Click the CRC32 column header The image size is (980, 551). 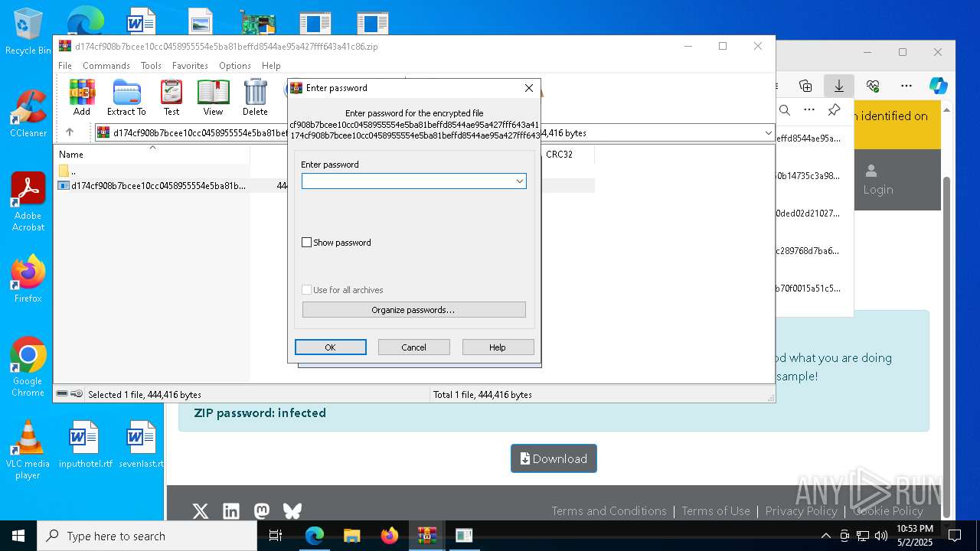(x=567, y=154)
